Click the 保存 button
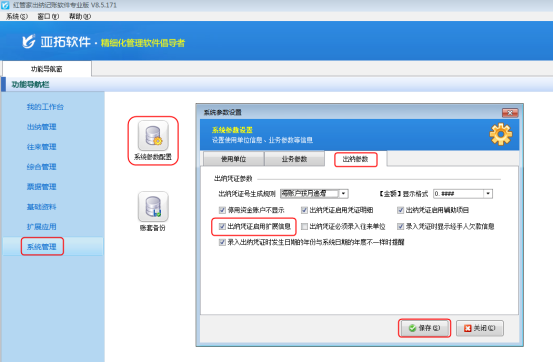553x362 pixels. coord(424,328)
